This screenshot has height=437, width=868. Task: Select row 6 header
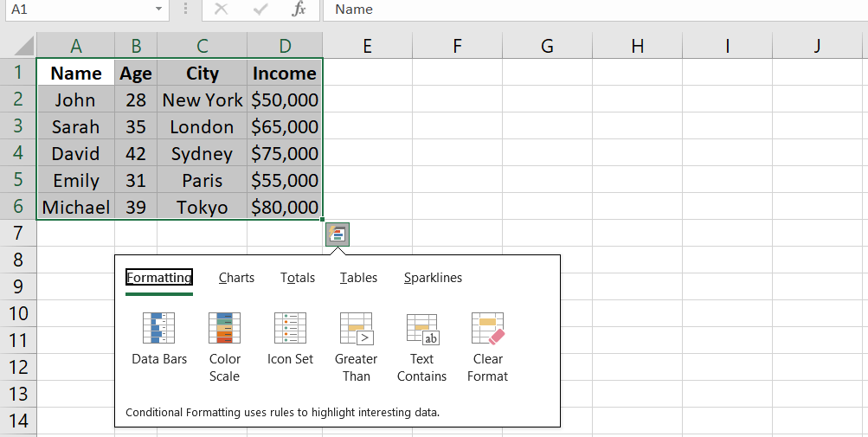18,207
